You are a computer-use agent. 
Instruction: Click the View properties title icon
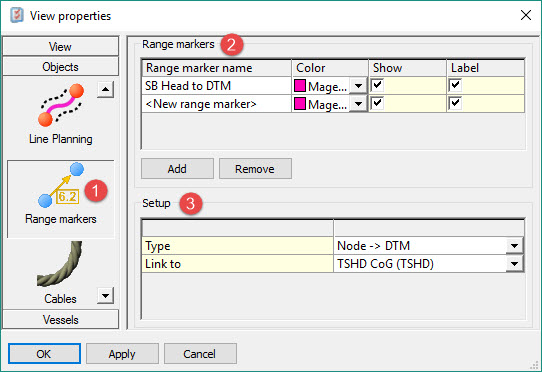(x=17, y=16)
